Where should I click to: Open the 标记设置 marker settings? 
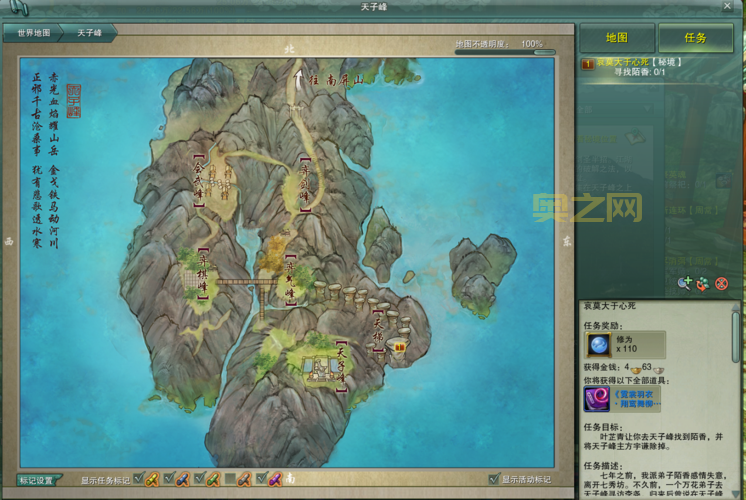39,479
